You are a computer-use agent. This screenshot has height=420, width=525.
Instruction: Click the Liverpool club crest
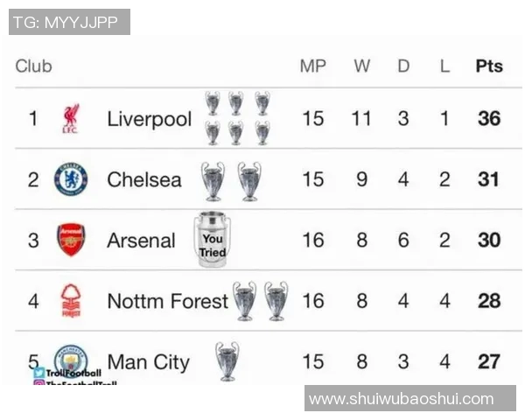coord(71,118)
